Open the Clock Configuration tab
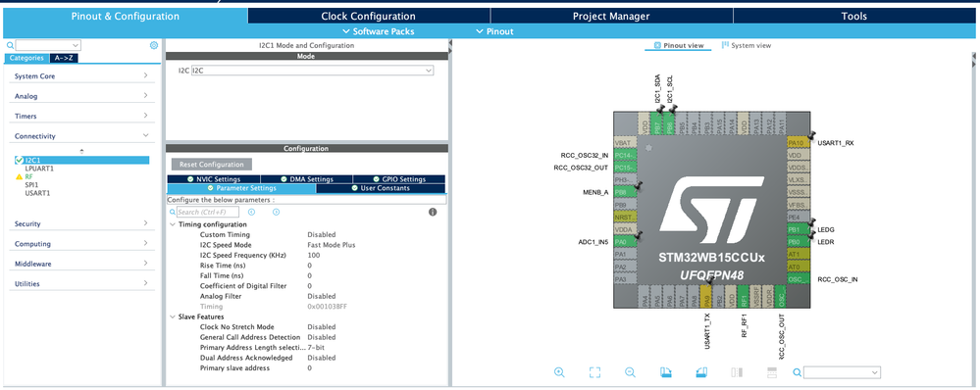 (x=368, y=17)
